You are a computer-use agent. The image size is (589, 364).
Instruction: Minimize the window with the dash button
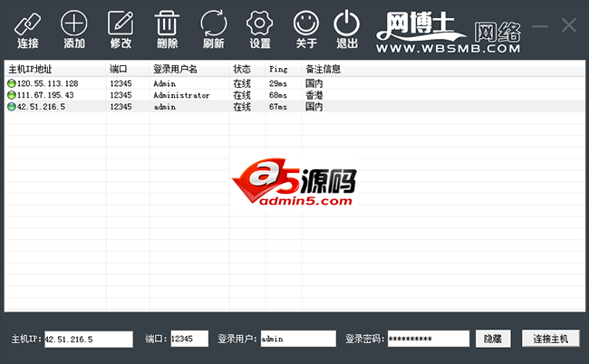(540, 26)
